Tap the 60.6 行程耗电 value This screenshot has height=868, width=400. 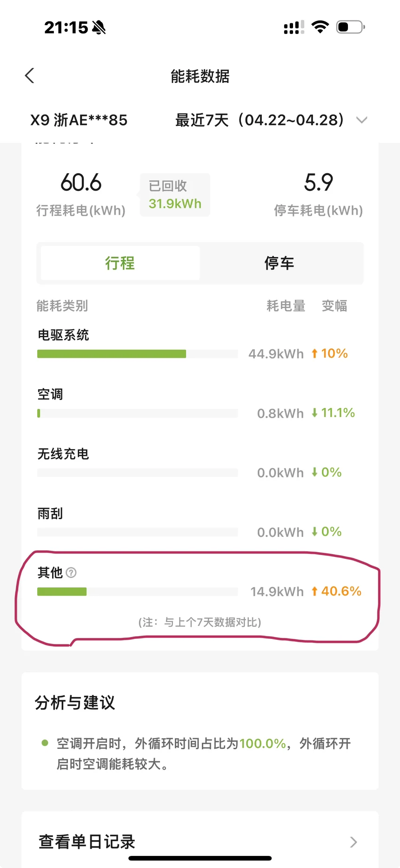coord(81,183)
